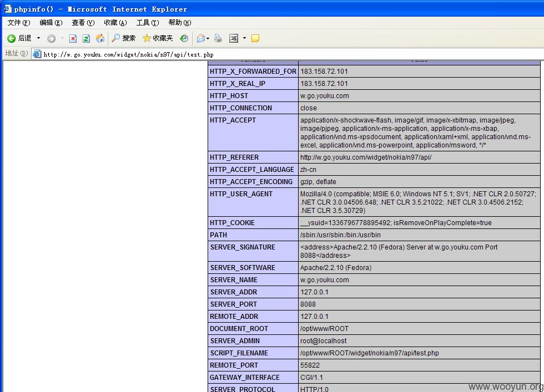Click the SERVER_PORT value 8088

[x=308, y=304]
